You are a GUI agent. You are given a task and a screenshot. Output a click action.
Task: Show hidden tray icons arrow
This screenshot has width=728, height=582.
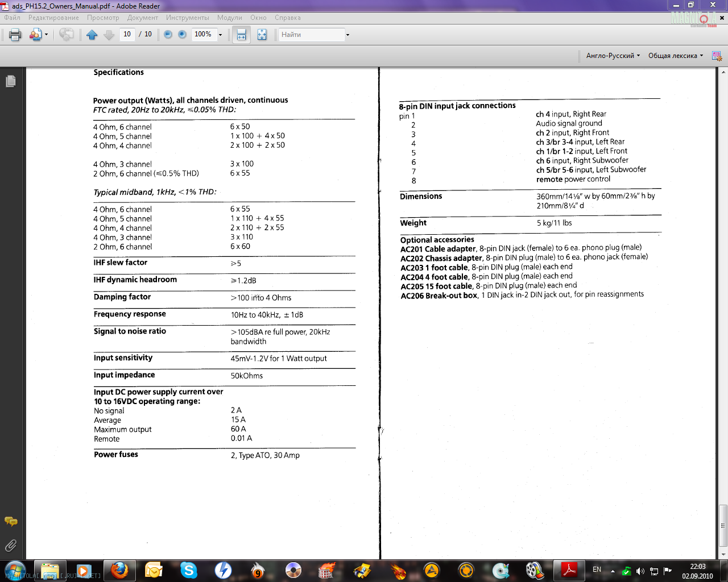tap(613, 571)
